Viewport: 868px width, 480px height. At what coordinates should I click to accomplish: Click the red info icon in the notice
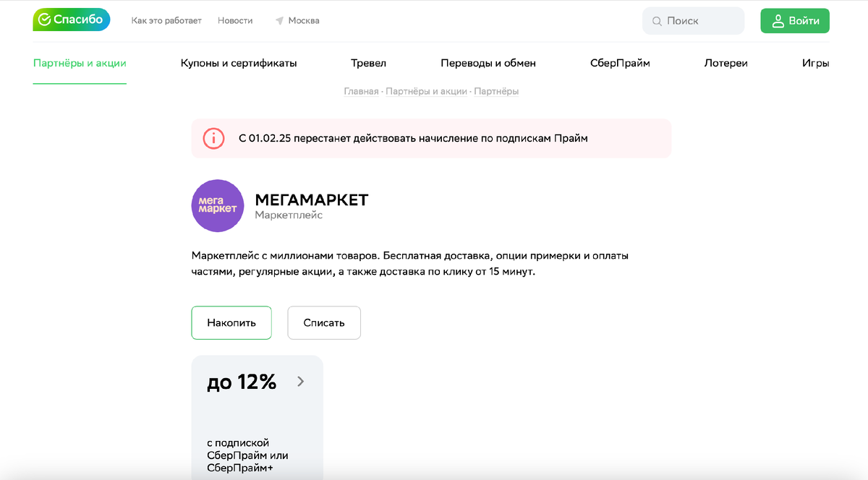213,138
